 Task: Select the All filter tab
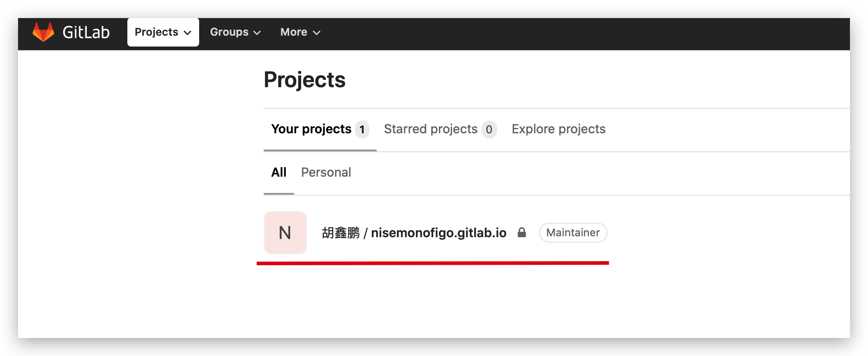point(279,173)
